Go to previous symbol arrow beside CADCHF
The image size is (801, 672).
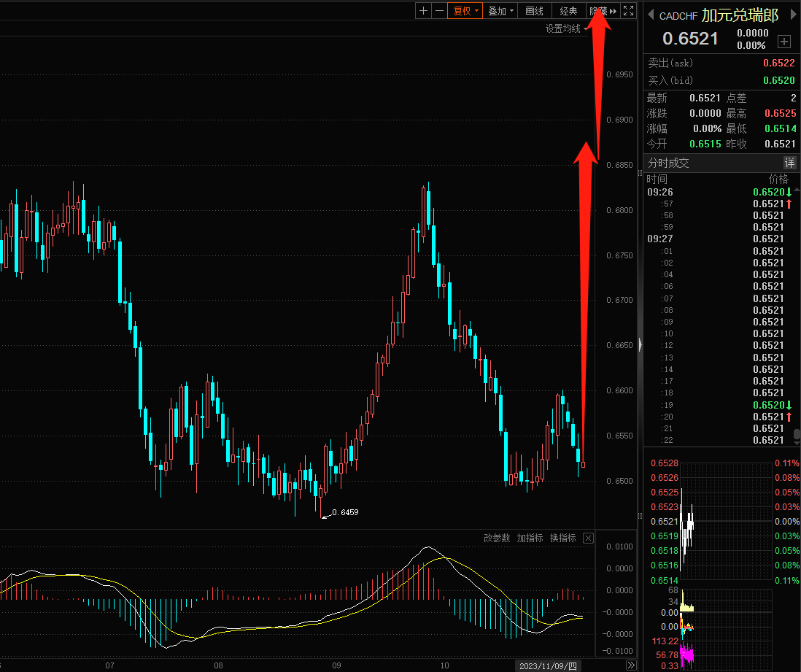click(650, 15)
